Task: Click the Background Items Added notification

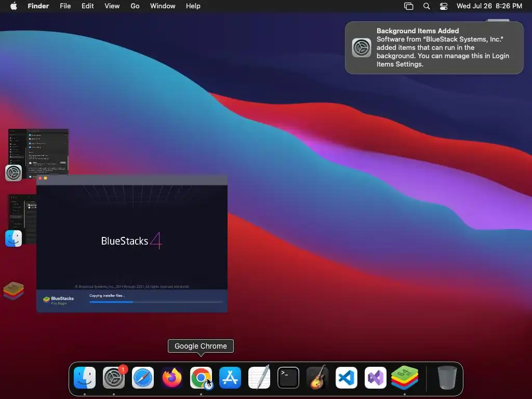Action: tap(434, 48)
